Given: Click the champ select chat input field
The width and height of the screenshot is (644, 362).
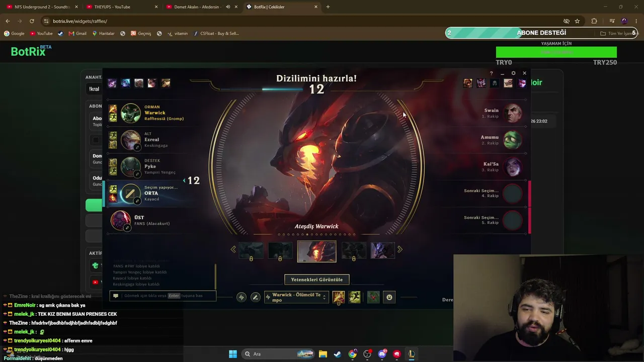Looking at the screenshot, I should [x=163, y=296].
